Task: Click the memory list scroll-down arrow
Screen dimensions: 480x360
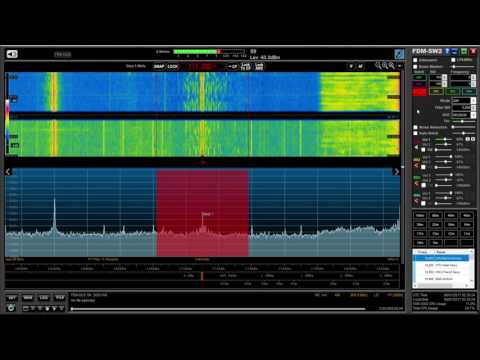Action: 472,281
